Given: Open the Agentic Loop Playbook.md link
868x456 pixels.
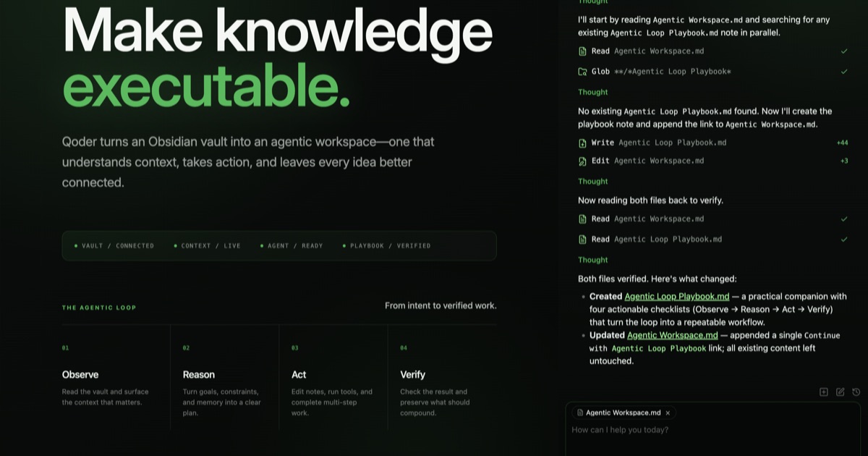Looking at the screenshot, I should click(x=677, y=296).
